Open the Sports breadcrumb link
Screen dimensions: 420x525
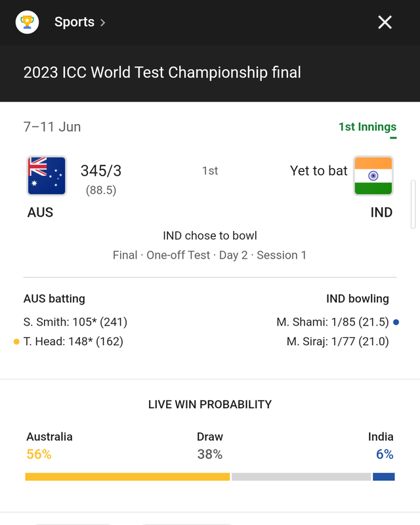tap(74, 22)
